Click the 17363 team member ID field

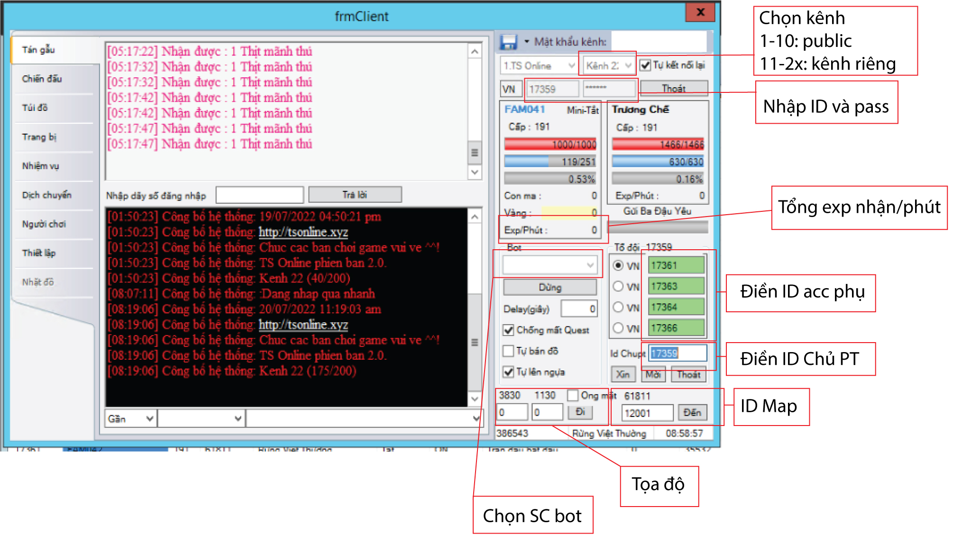click(676, 286)
